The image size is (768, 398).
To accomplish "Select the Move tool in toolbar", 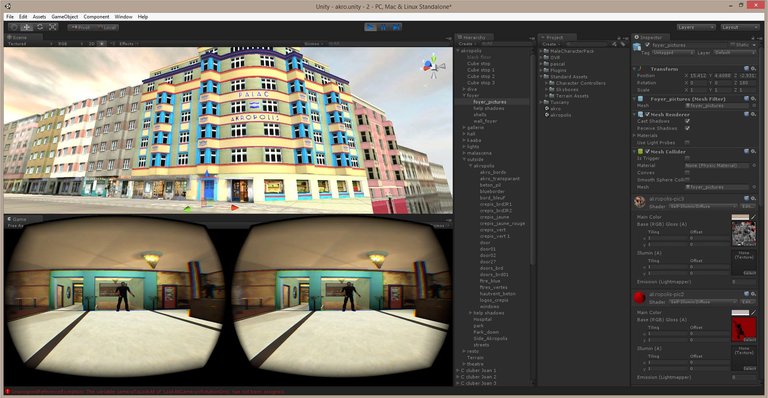I will 27,27.
